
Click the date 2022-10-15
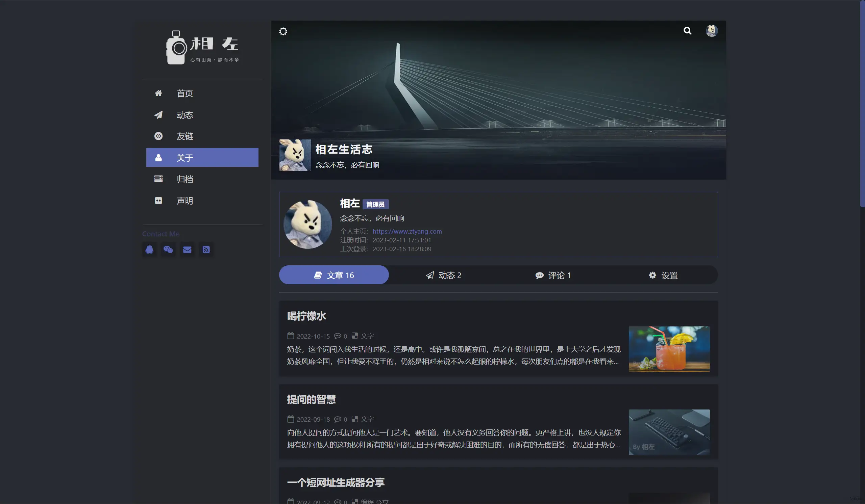pyautogui.click(x=313, y=336)
